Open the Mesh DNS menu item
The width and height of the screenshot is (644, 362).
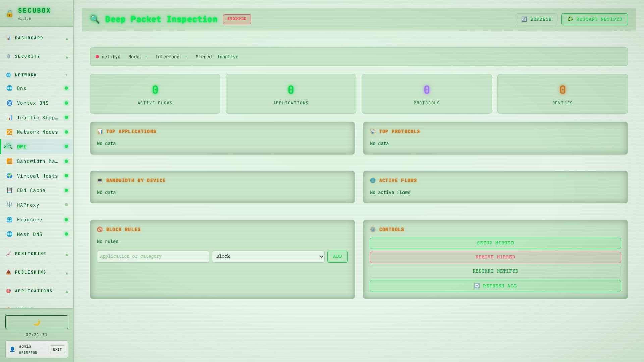click(x=30, y=234)
